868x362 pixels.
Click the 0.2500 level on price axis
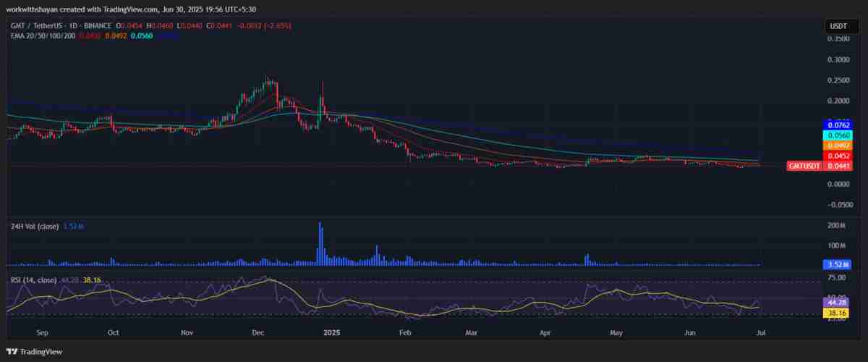tap(838, 80)
